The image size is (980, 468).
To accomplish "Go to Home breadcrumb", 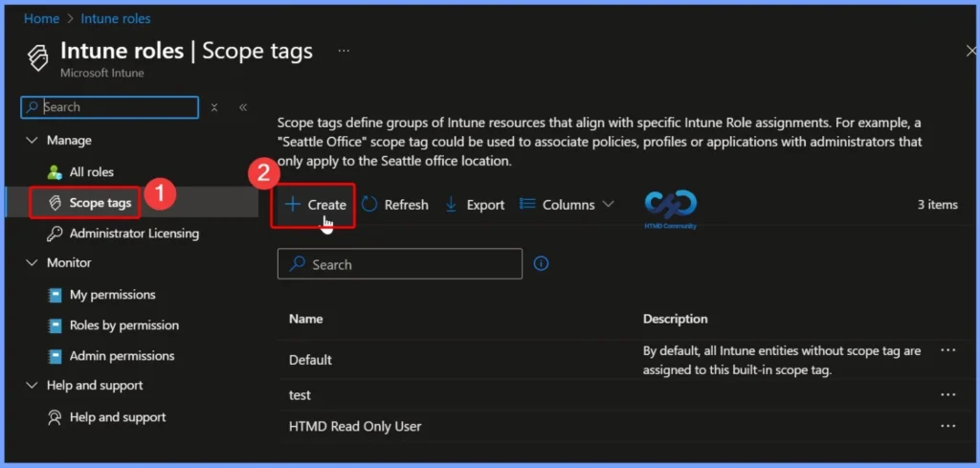I will 42,19.
